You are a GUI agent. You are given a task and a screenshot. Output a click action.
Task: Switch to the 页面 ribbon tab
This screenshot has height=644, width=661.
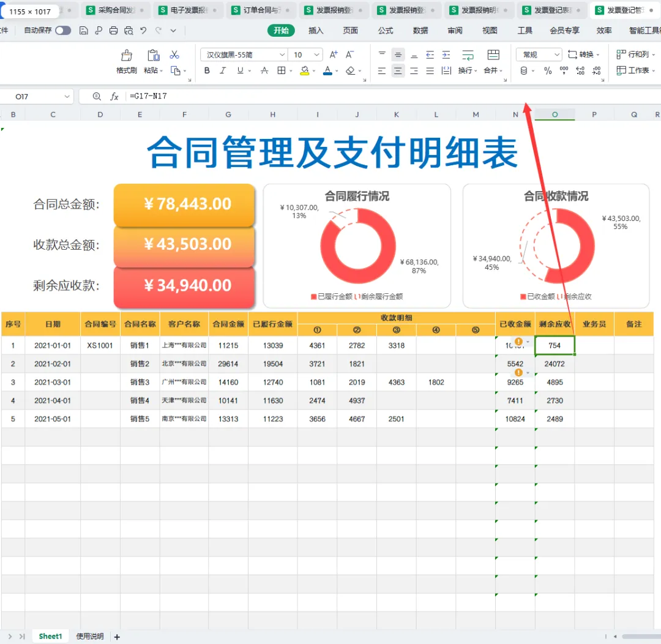[350, 31]
